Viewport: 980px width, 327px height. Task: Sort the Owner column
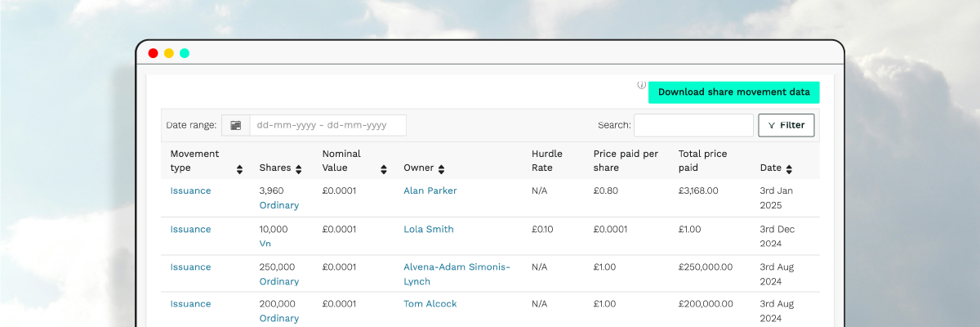(442, 169)
